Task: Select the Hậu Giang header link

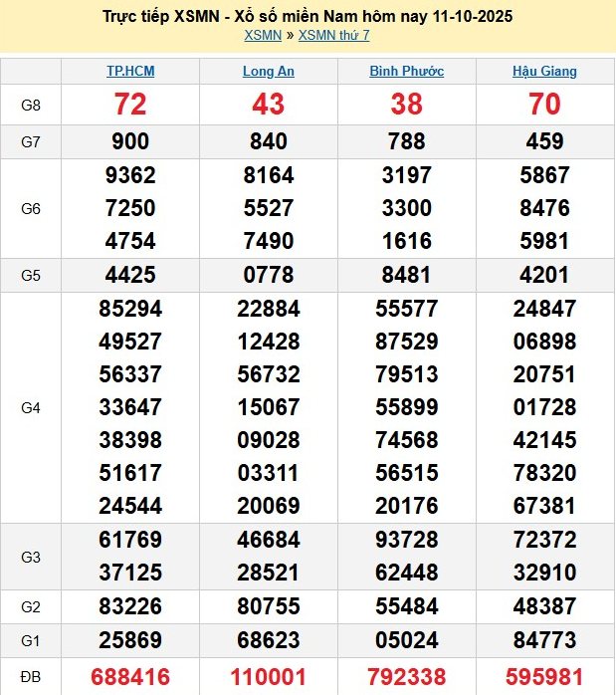Action: point(544,72)
